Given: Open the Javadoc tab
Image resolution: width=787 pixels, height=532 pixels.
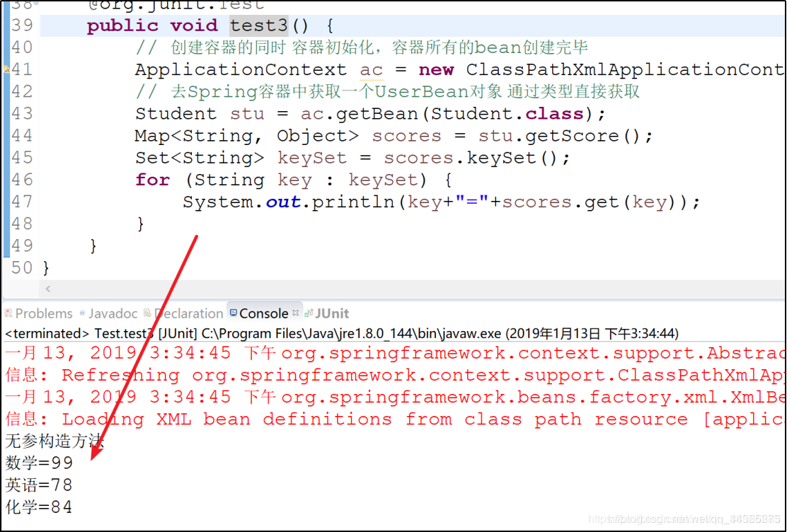Looking at the screenshot, I should (108, 313).
